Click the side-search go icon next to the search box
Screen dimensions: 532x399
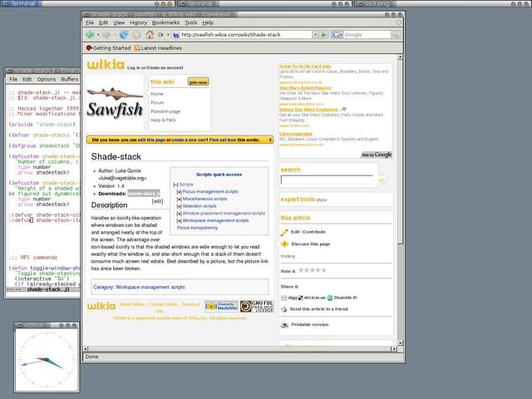pos(382,180)
